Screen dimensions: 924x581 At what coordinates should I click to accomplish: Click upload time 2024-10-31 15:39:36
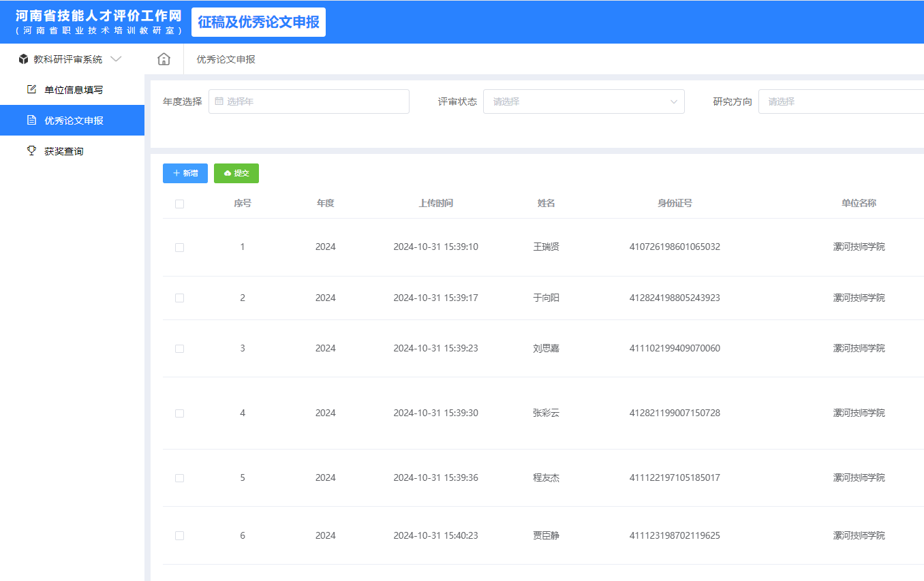435,477
